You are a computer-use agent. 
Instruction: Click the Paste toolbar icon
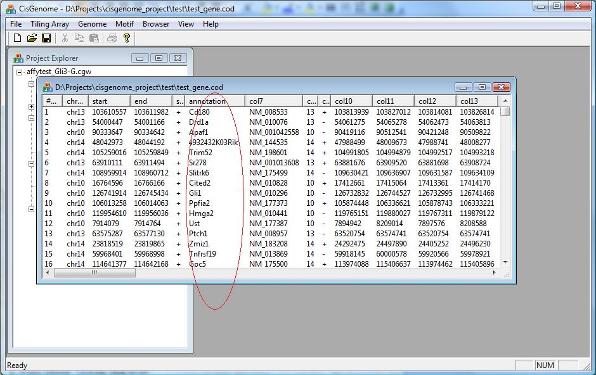tap(94, 38)
